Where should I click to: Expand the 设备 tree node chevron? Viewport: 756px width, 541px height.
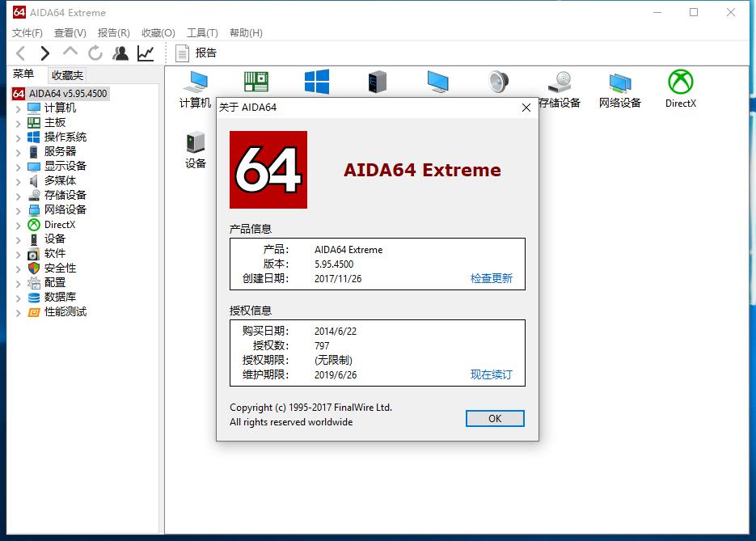(x=18, y=239)
